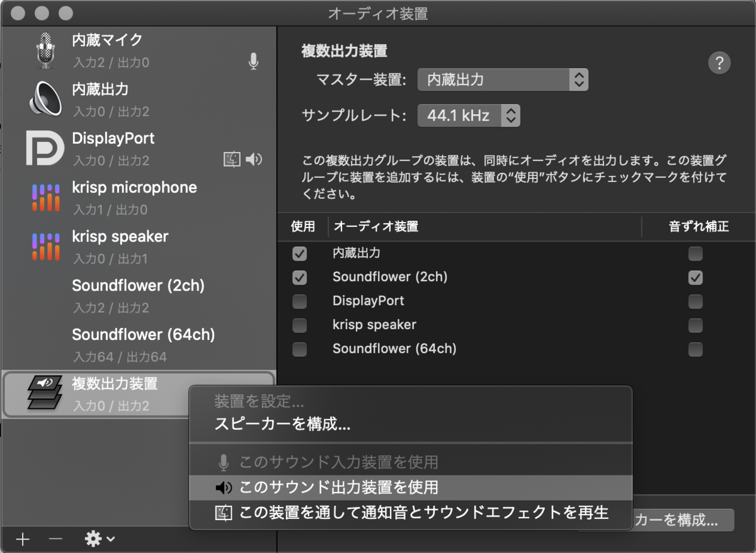Click the 音ずれ補正 column header
The width and height of the screenshot is (756, 553).
coord(699,226)
